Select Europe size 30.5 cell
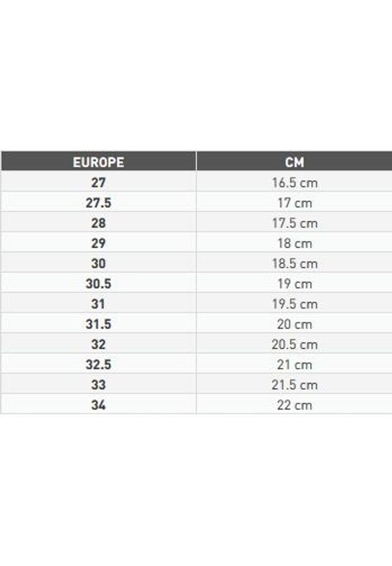Viewport: 392px width, 566px height. (98, 283)
